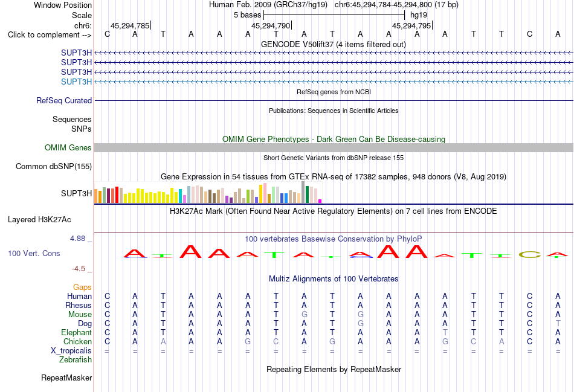
Task: Click the OMIM Genes track label
Action: [68, 147]
